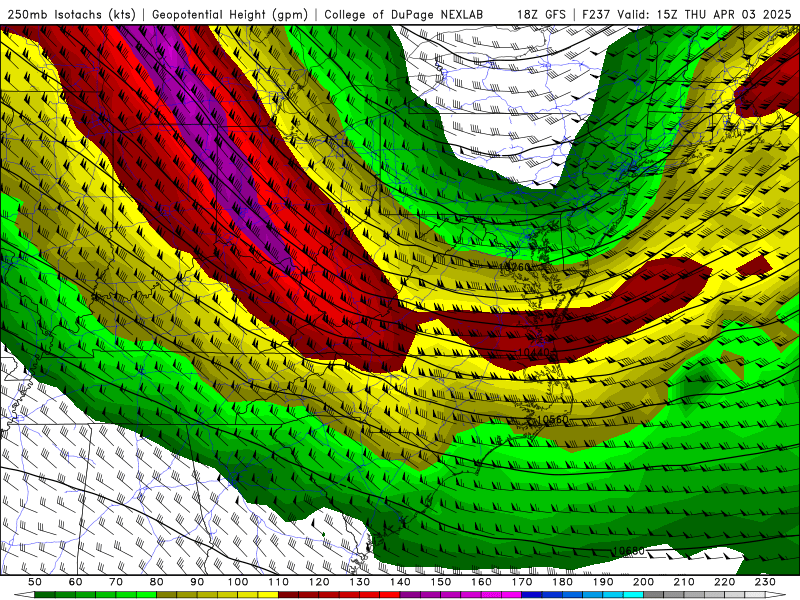Click the 100 value on the color scale

tap(238, 582)
